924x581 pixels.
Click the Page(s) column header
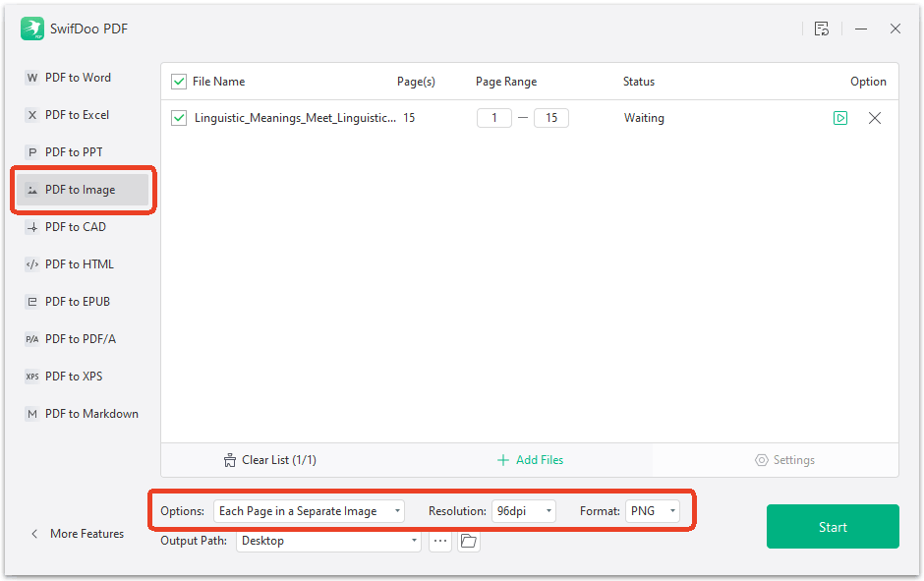(x=416, y=82)
